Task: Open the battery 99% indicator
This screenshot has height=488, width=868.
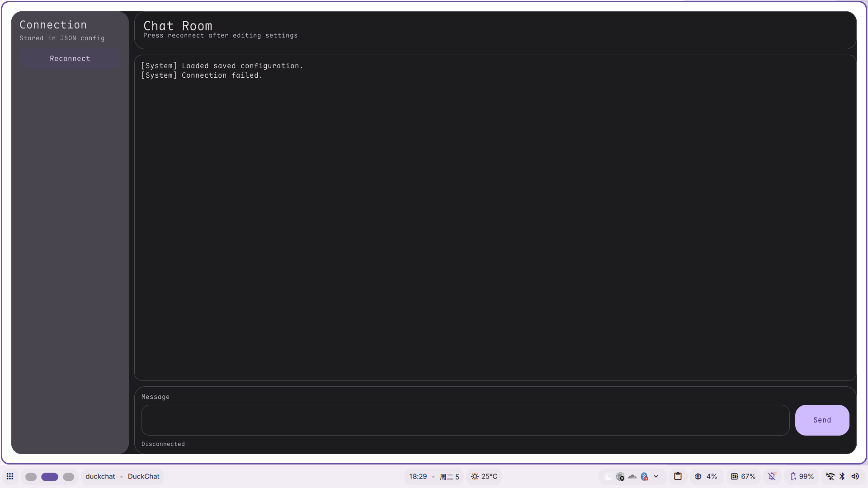Action: pyautogui.click(x=802, y=476)
